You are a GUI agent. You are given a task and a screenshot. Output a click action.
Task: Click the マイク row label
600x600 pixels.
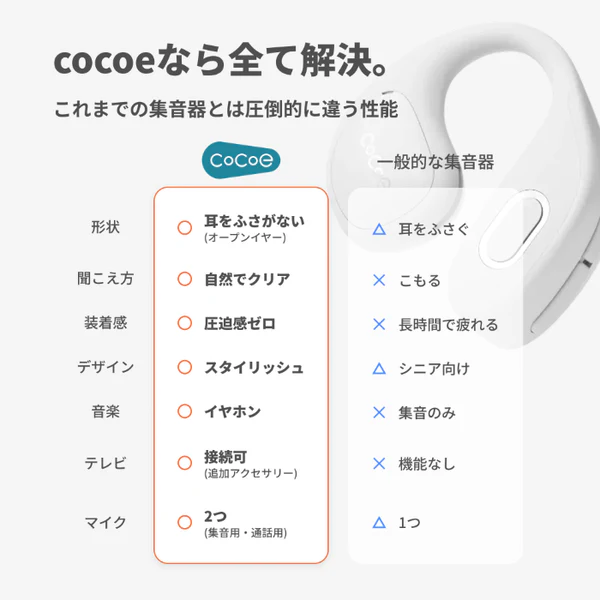(105, 522)
